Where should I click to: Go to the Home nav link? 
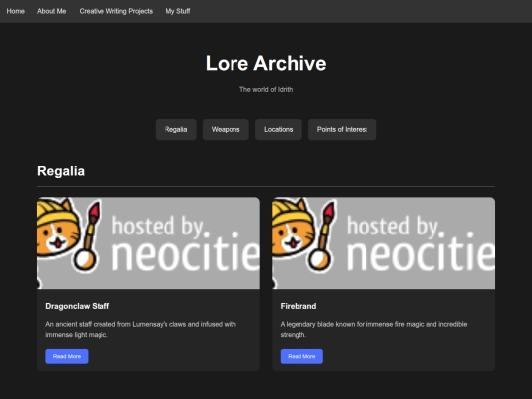[15, 11]
